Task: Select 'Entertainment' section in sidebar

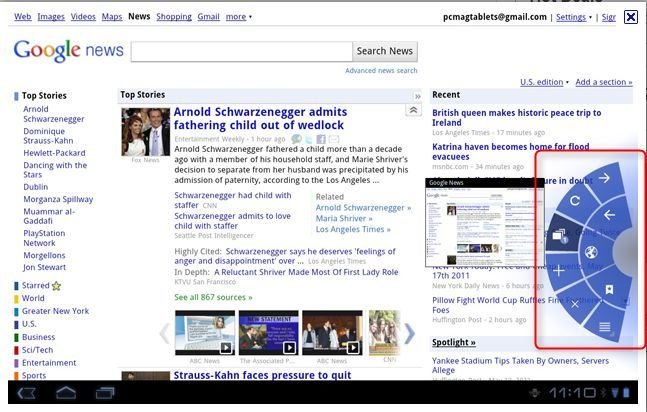Action: (49, 362)
